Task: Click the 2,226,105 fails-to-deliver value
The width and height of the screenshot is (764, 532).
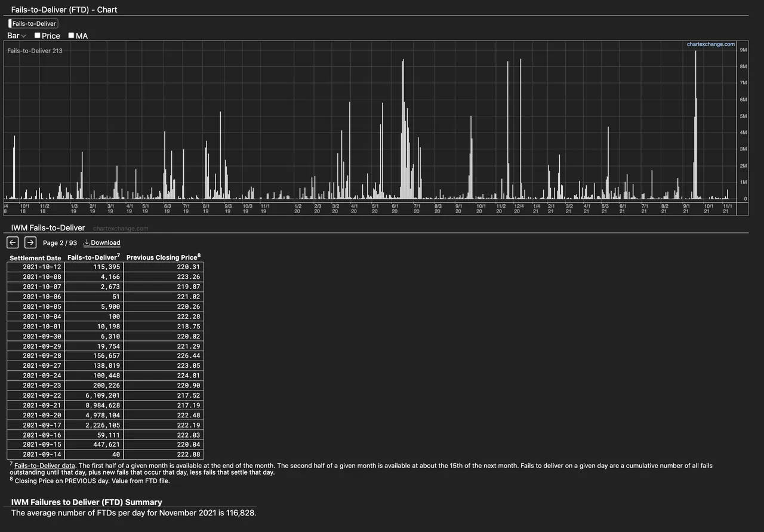Action: click(x=103, y=425)
